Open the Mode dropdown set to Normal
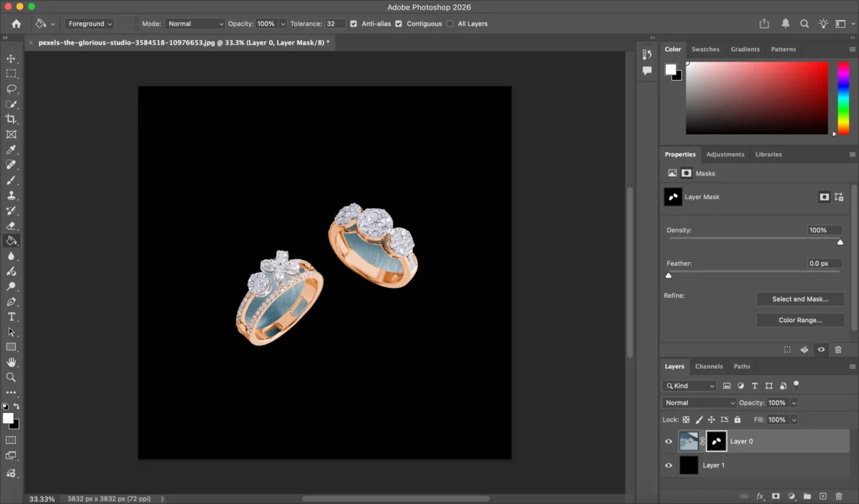The width and height of the screenshot is (859, 504). (x=195, y=24)
